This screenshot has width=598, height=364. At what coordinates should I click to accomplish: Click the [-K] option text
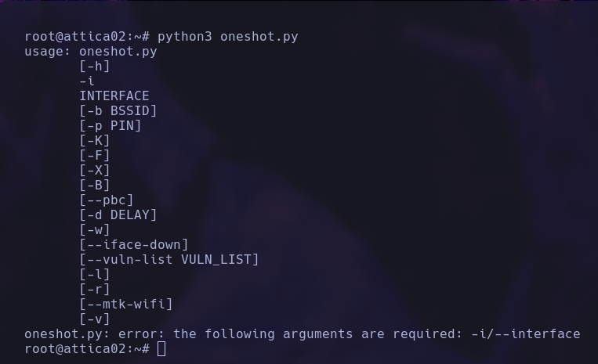click(95, 141)
